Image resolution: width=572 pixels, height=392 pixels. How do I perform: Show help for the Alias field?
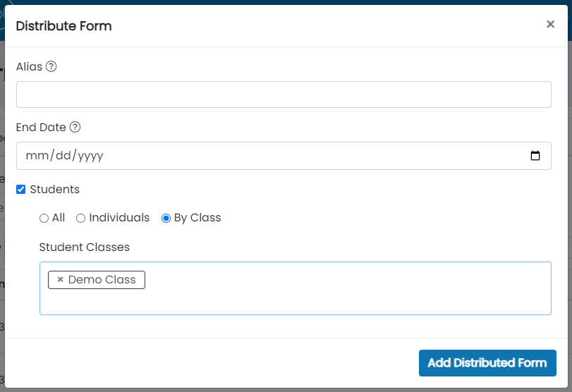tap(51, 66)
